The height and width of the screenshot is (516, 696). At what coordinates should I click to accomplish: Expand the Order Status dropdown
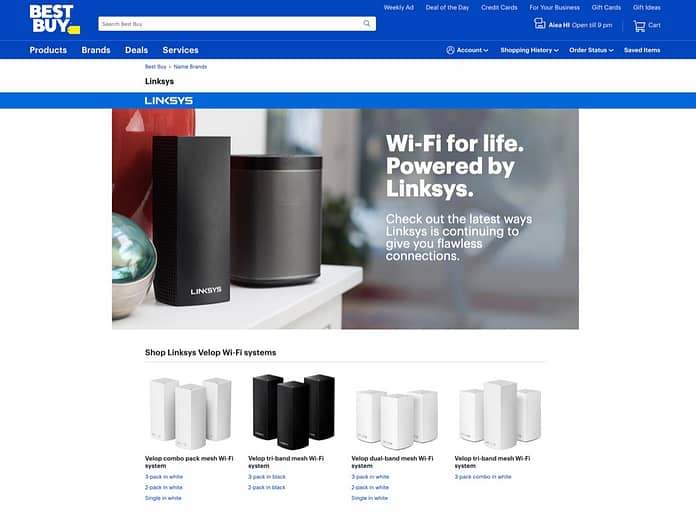click(591, 50)
